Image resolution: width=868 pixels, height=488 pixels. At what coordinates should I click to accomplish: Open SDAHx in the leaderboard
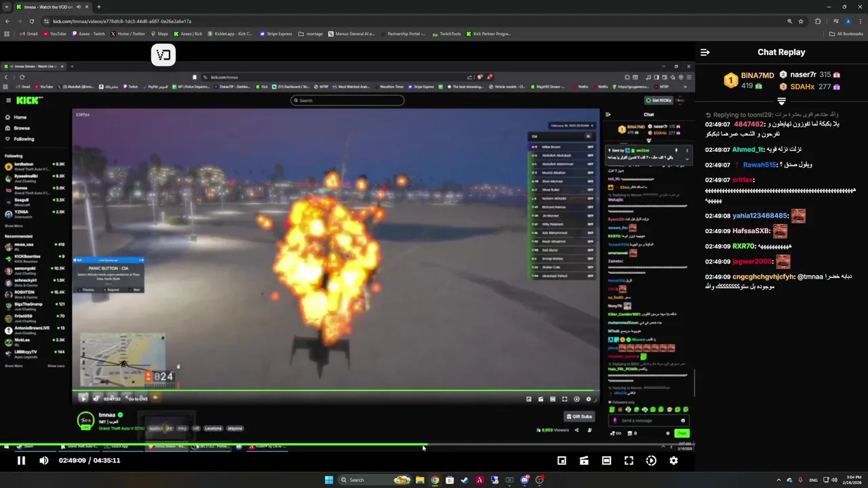[802, 87]
